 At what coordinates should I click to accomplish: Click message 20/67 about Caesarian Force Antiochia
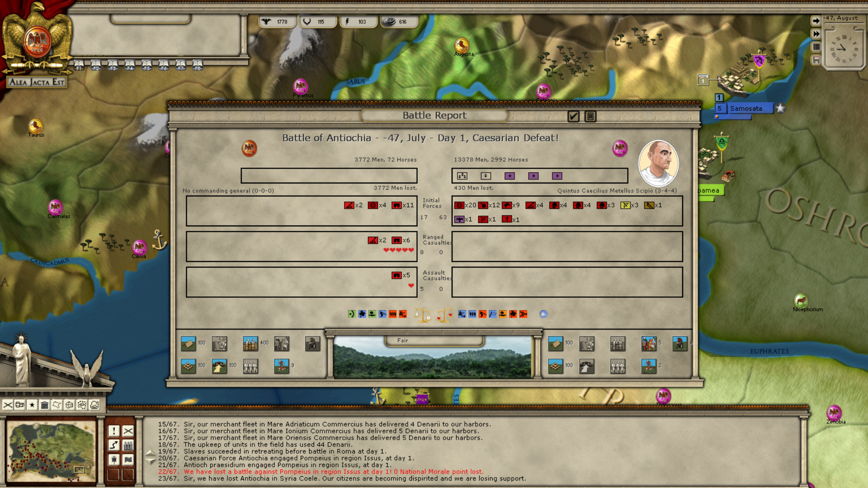286,458
